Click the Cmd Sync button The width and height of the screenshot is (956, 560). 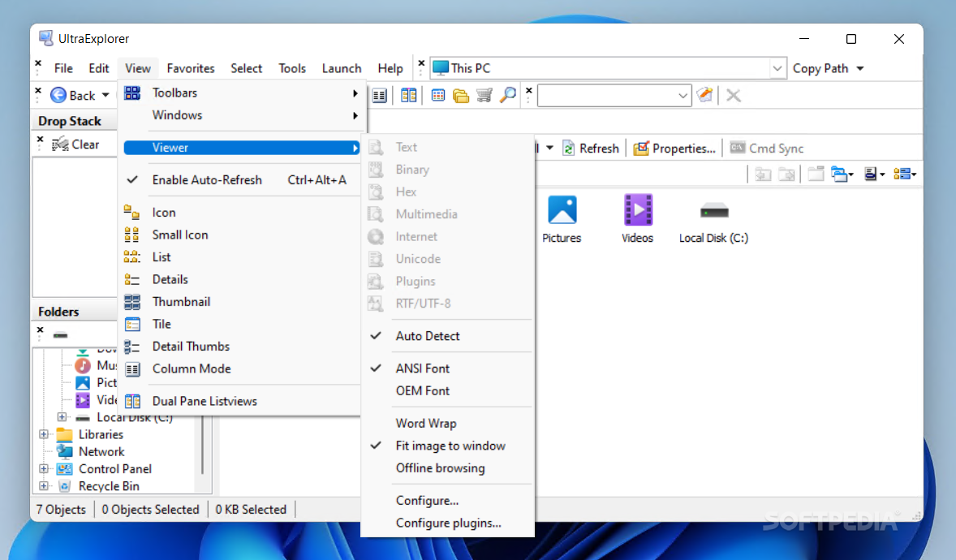tap(766, 149)
